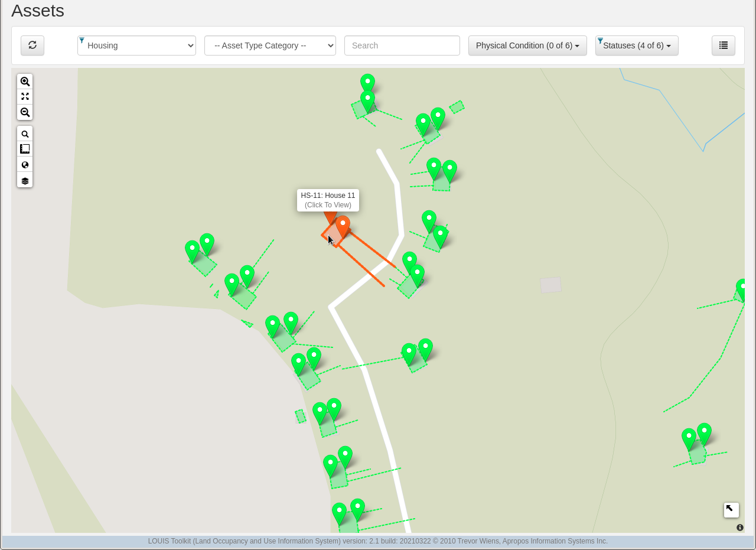Image resolution: width=756 pixels, height=550 pixels.
Task: Activate the map measure ruler tool
Action: [x=25, y=149]
